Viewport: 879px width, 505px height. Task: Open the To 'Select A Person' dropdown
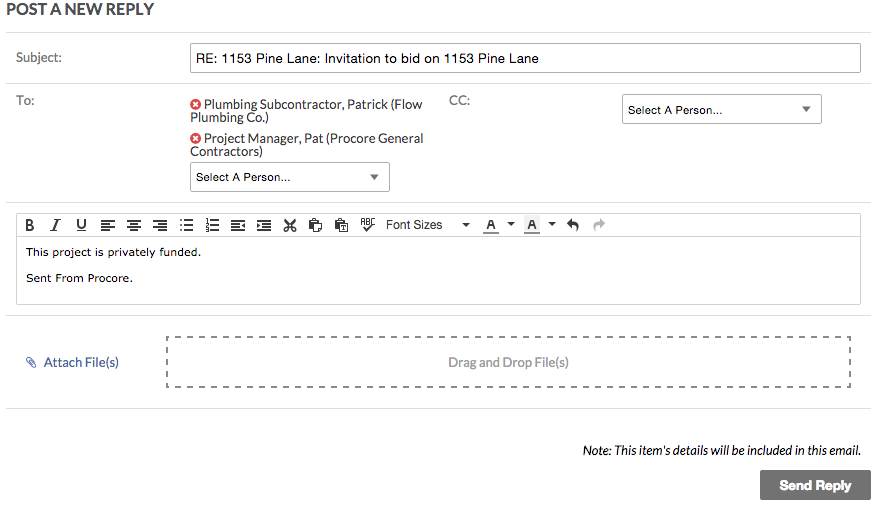tap(290, 177)
